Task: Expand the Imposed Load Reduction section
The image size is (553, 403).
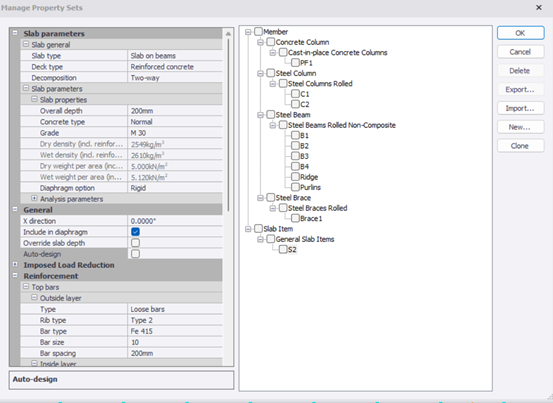Action: tap(15, 264)
